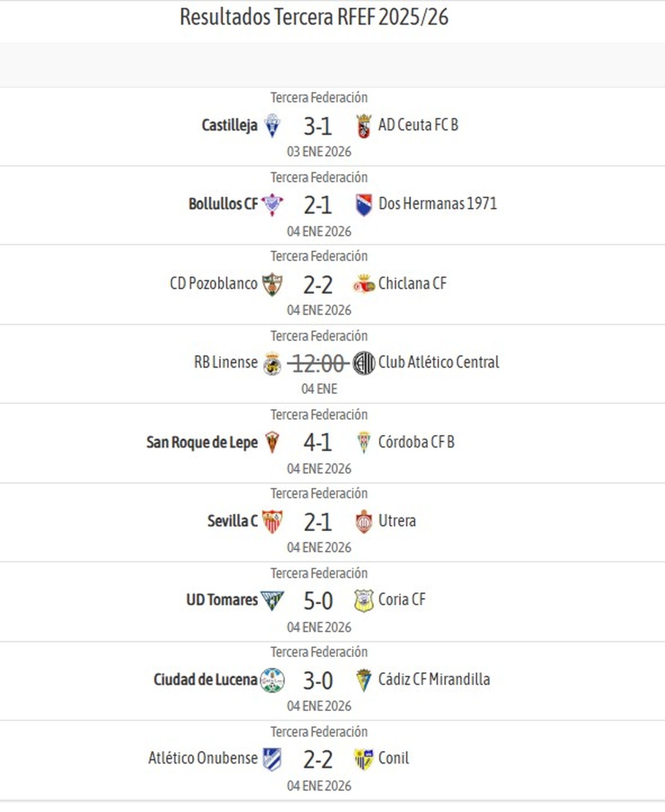
Task: Select the 12:00 kickoff time for RB Linense
Action: (318, 362)
